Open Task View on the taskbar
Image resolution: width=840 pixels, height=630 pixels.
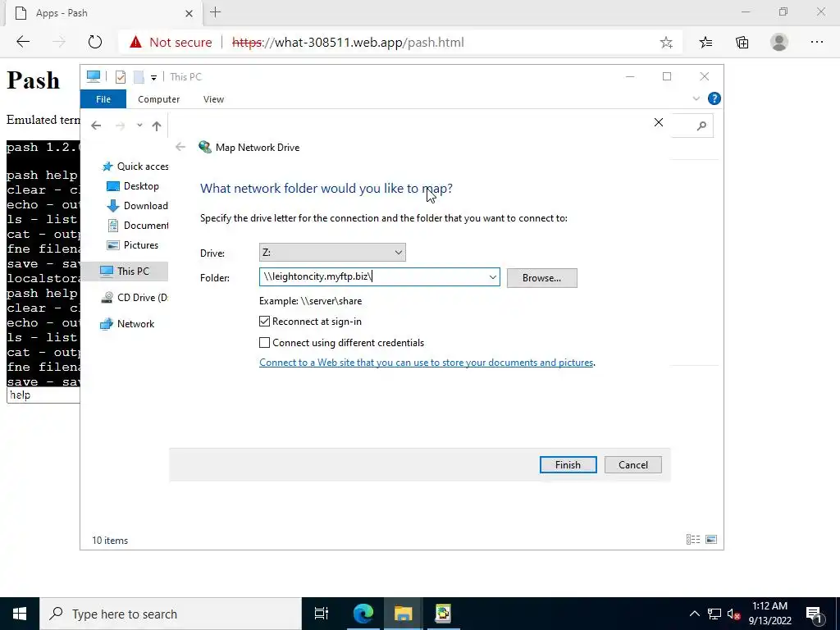tap(322, 614)
